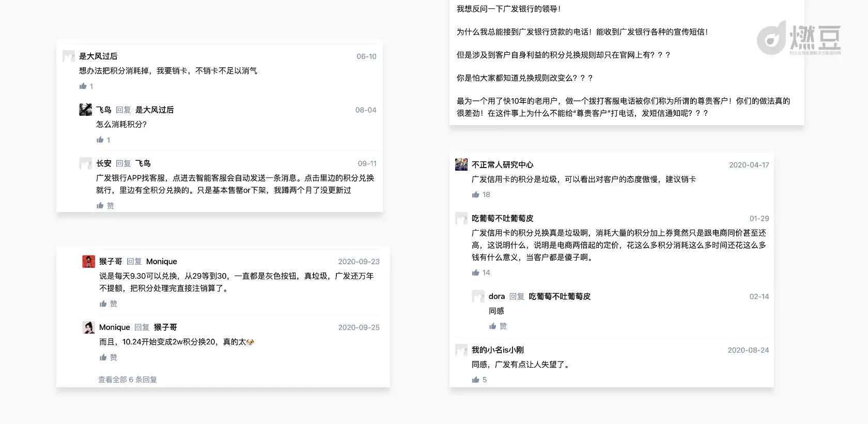Open replied-to name 吃葡萄不吐葡萄皮 in dora's reply
The image size is (868, 424).
coord(560,296)
